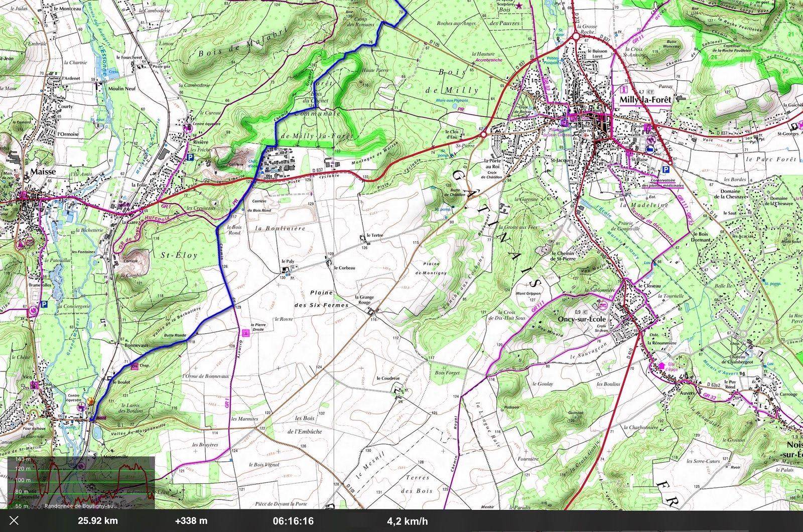Select the pink Gîte d'étape house icon
Screen dimensions: 803x532
click(x=661, y=366)
